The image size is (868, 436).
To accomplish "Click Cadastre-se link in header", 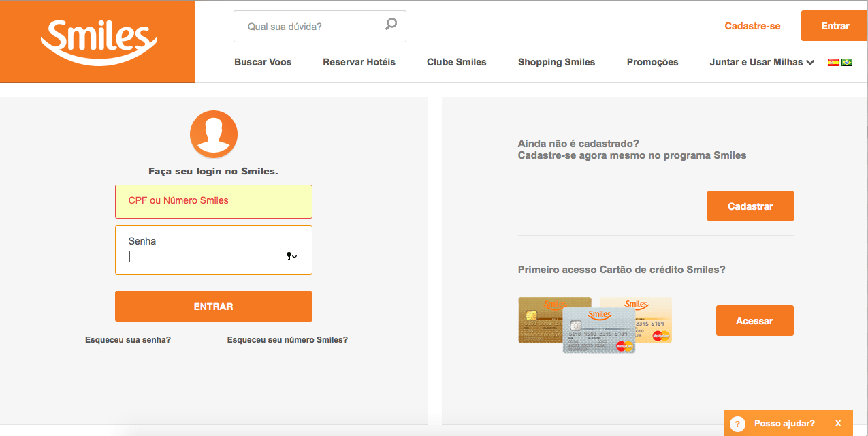I will [752, 26].
